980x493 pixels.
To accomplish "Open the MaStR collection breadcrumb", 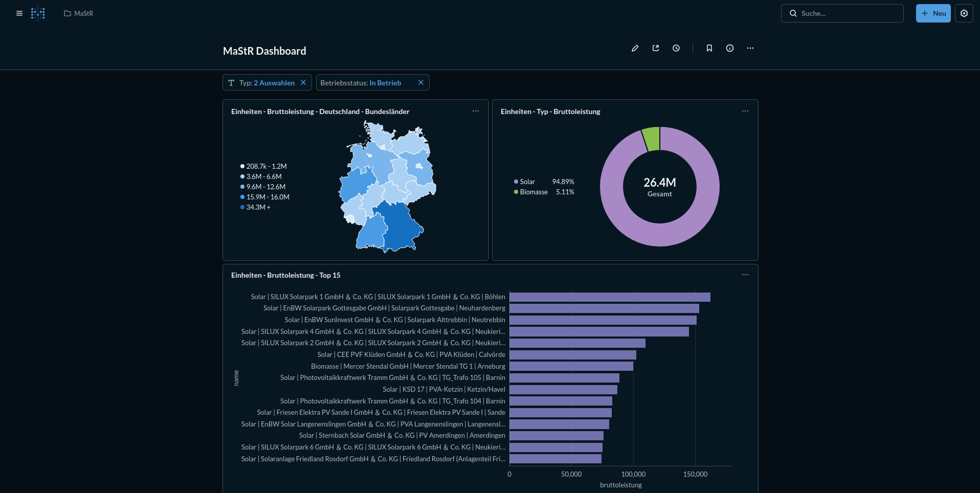I will point(79,13).
